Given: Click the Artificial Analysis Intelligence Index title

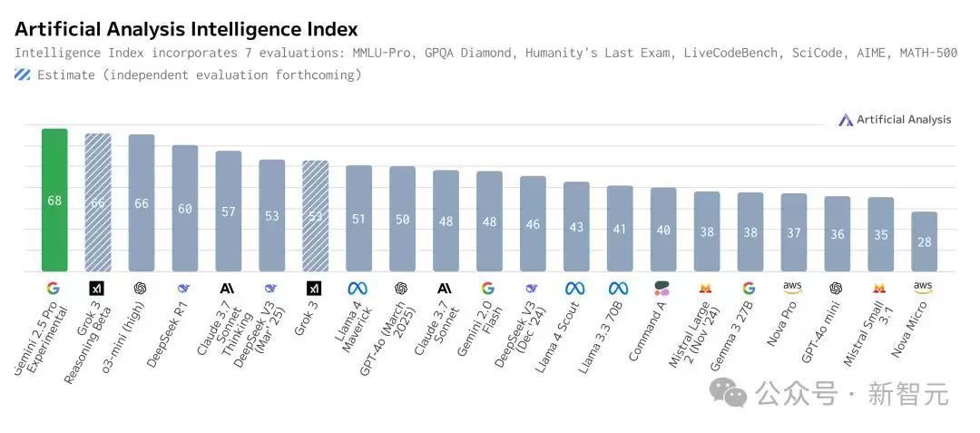Looking at the screenshot, I should coord(186,29).
